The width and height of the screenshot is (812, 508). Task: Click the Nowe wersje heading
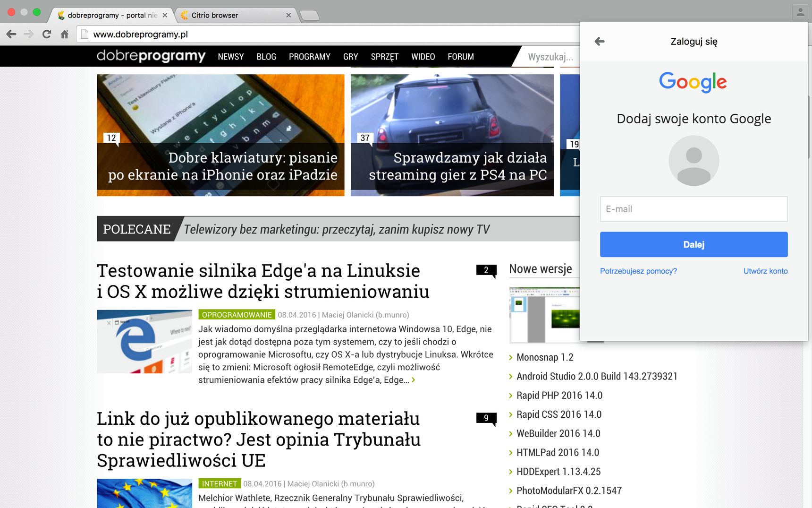pyautogui.click(x=541, y=269)
